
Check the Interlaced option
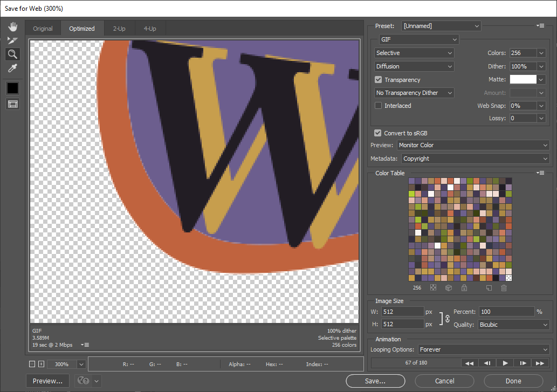379,106
